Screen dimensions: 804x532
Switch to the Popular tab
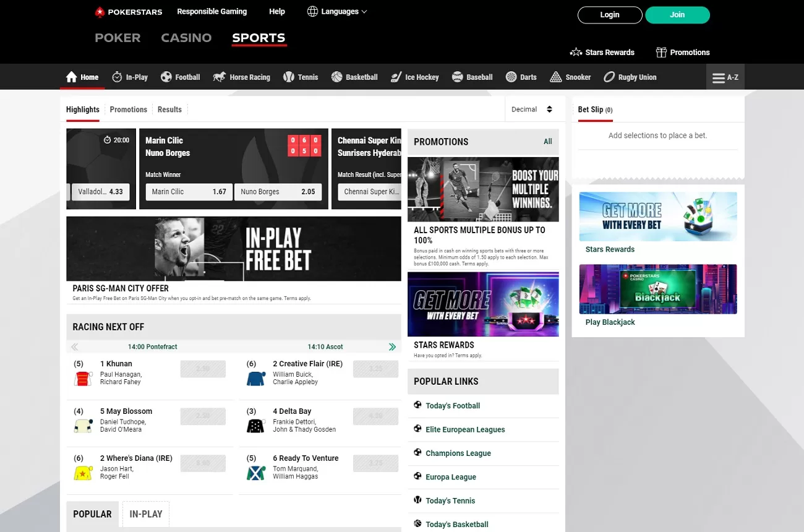tap(92, 514)
